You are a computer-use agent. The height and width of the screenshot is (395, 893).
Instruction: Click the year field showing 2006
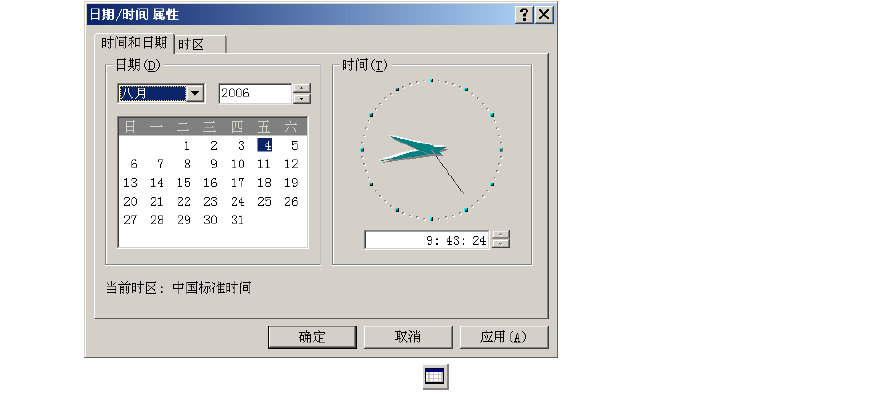(x=256, y=94)
